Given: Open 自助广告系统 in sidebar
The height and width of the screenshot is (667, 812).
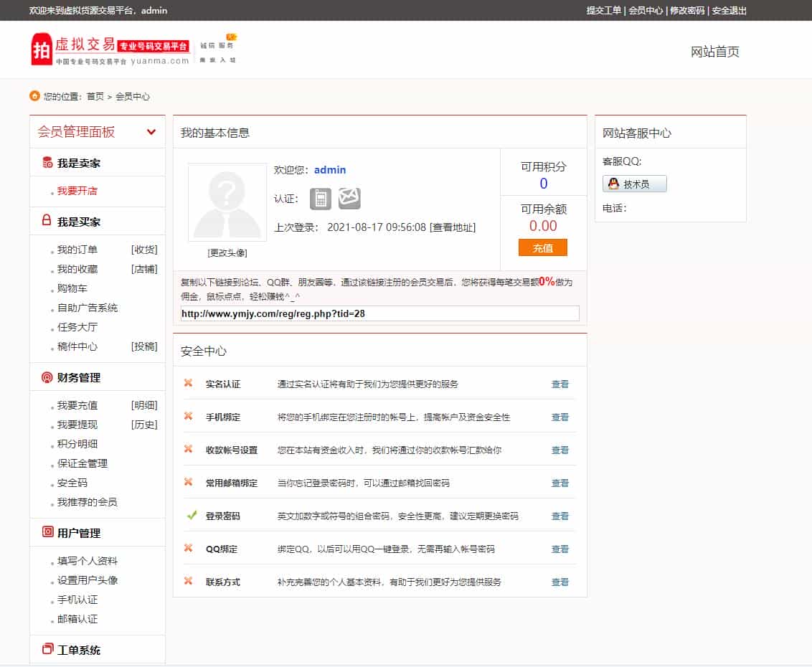Looking at the screenshot, I should pos(88,308).
